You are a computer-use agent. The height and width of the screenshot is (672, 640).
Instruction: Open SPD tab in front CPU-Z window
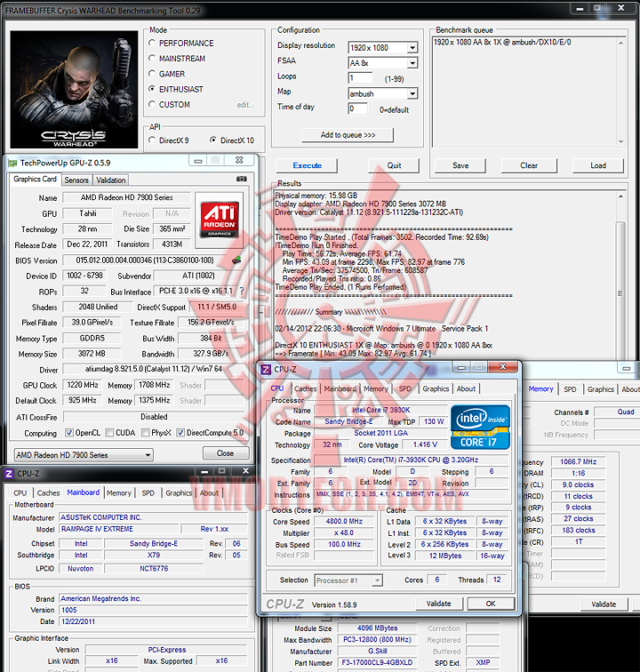(405, 388)
